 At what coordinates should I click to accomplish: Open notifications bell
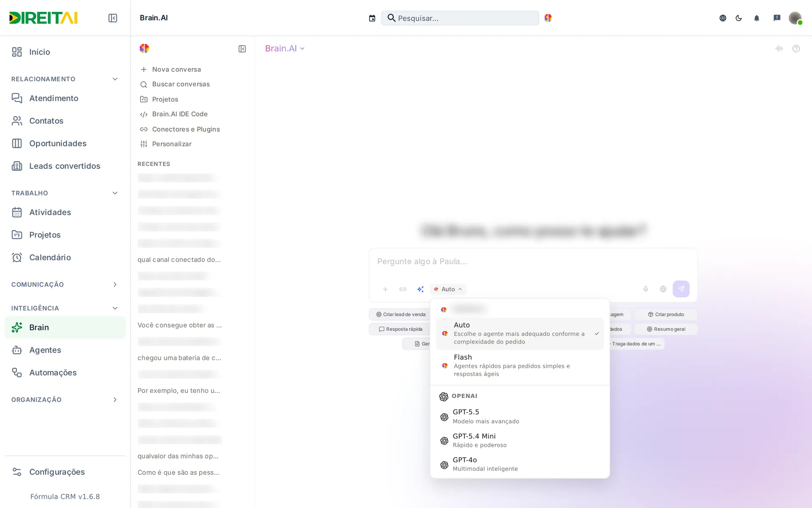pyautogui.click(x=757, y=18)
